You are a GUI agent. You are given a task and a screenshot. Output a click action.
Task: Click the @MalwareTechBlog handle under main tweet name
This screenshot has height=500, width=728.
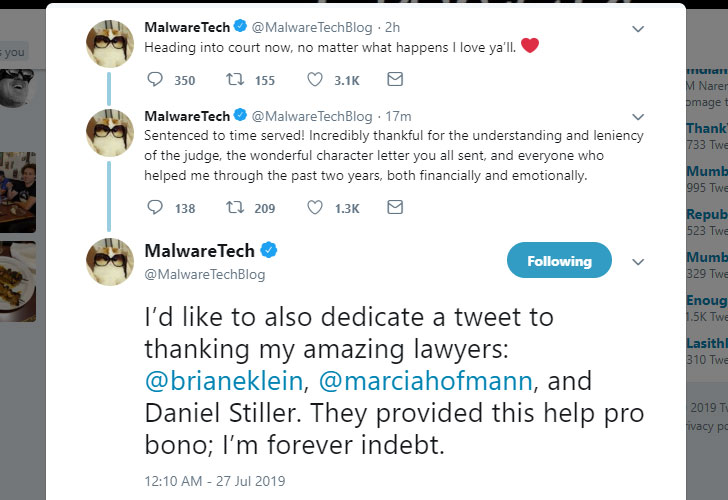coord(205,274)
